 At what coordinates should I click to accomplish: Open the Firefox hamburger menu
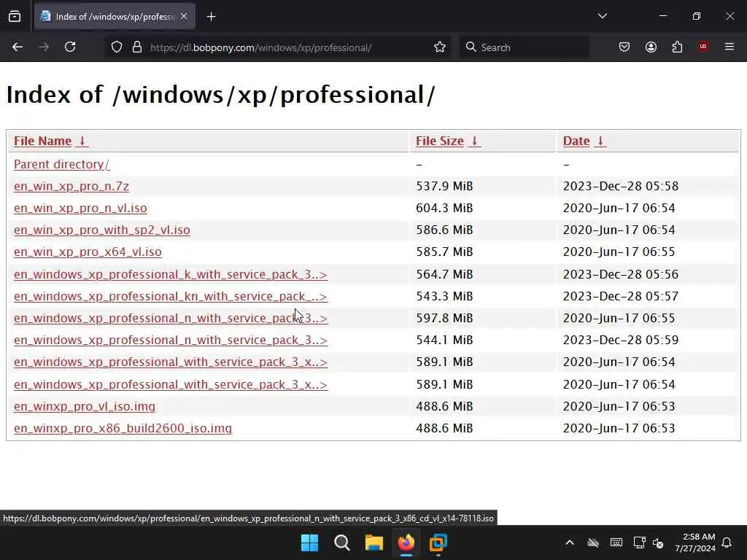(729, 47)
